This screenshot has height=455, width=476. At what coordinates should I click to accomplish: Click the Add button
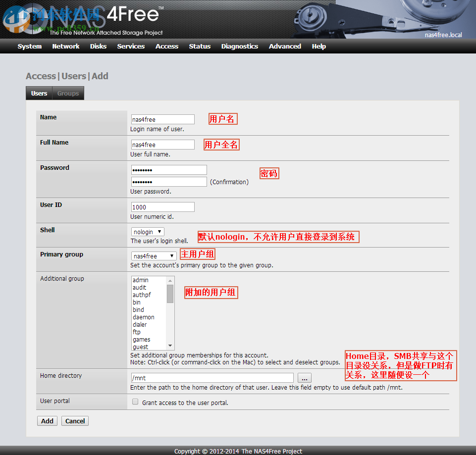coord(47,421)
